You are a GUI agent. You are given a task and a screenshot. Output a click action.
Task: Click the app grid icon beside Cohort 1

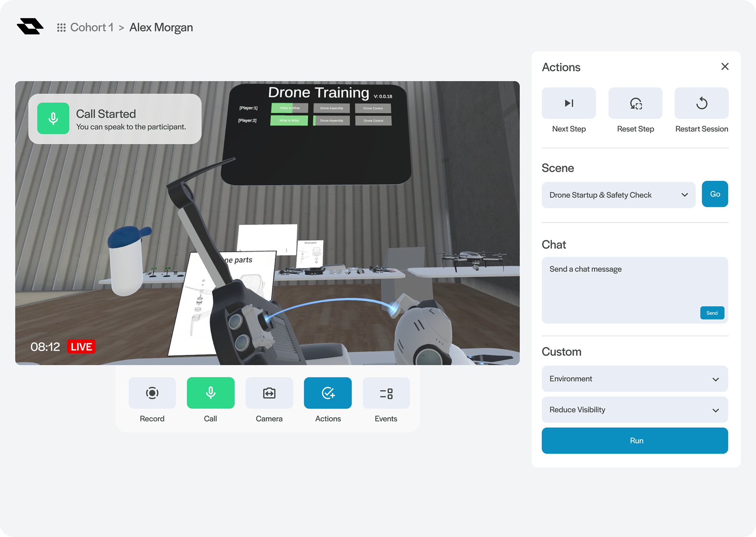click(61, 28)
